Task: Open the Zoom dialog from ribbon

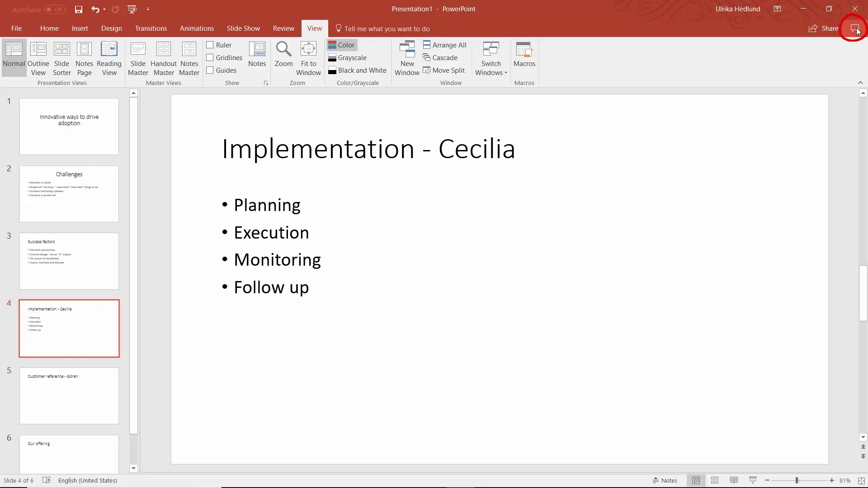Action: (x=283, y=55)
